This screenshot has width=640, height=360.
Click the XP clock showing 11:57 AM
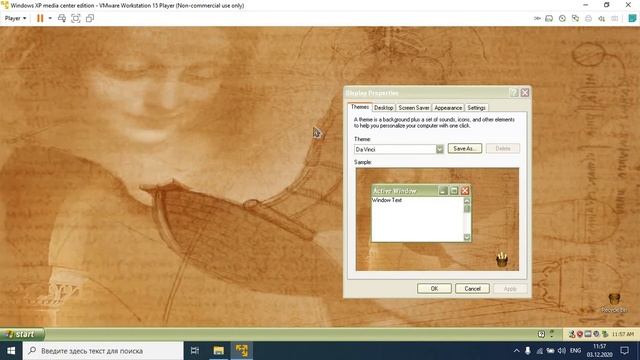623,334
